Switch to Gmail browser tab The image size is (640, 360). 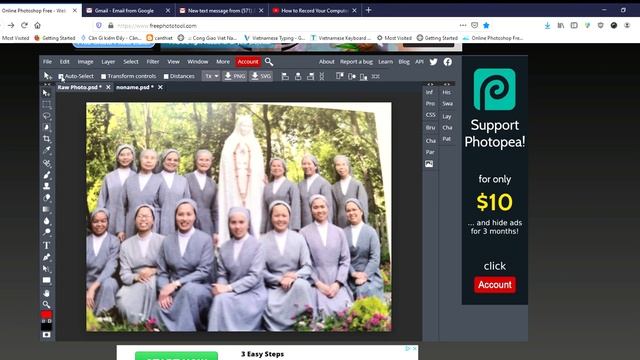(128, 11)
